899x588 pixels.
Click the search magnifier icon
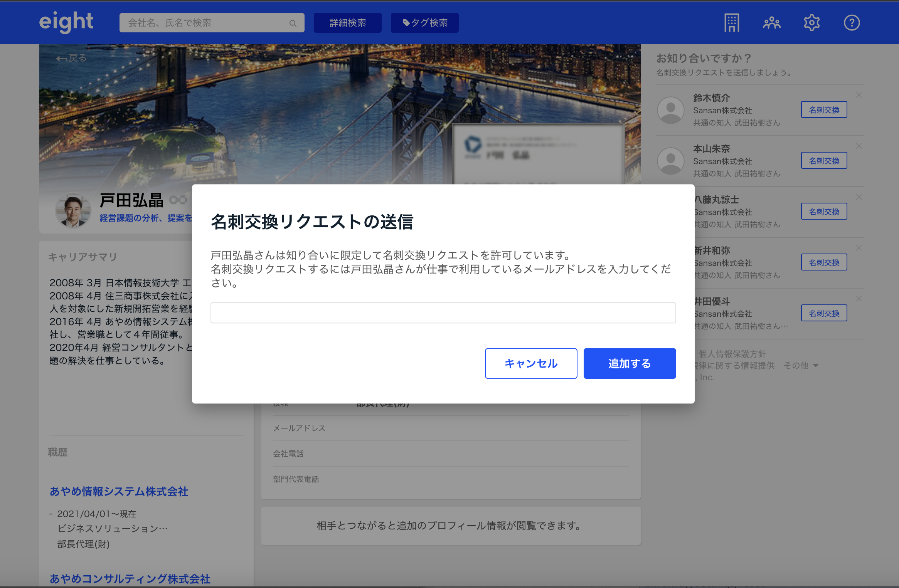[x=293, y=23]
